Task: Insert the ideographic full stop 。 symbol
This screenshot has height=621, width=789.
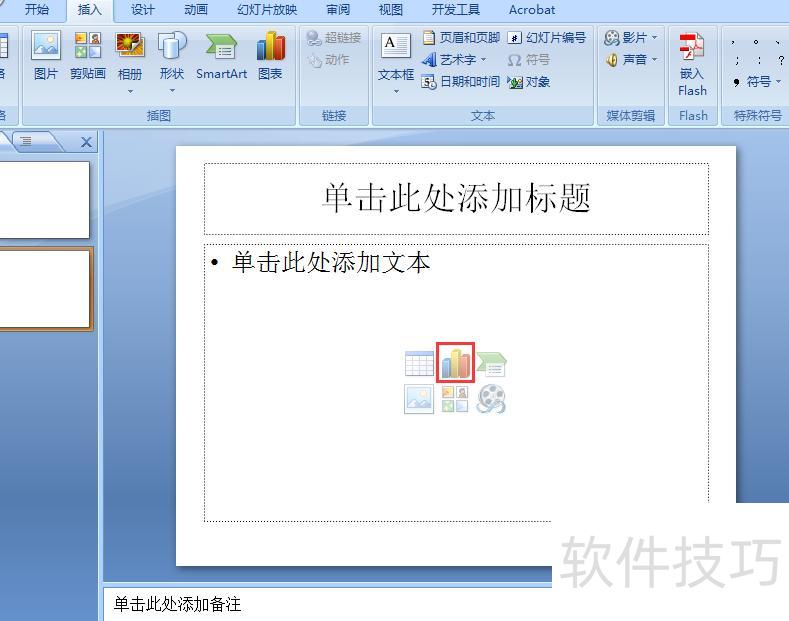Action: coord(756,42)
